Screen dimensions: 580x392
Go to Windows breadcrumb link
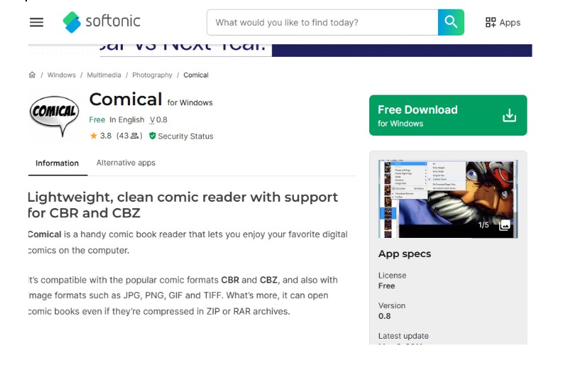click(x=62, y=75)
